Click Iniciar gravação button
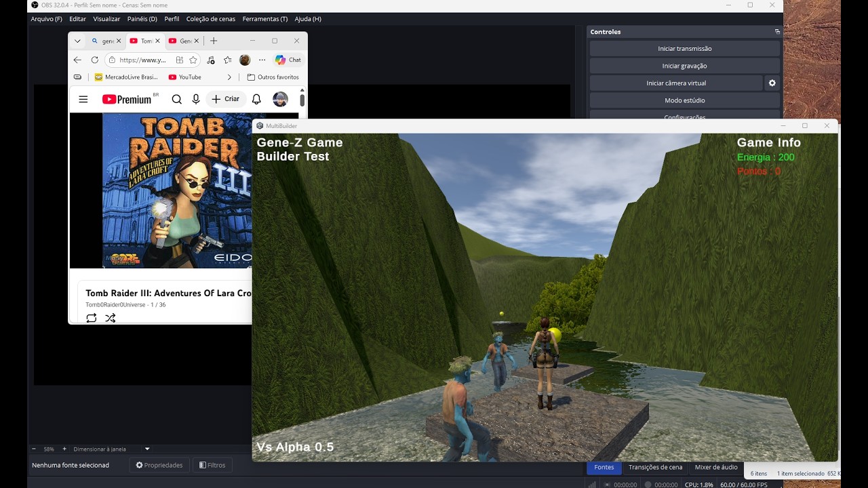The width and height of the screenshot is (868, 488). point(685,66)
